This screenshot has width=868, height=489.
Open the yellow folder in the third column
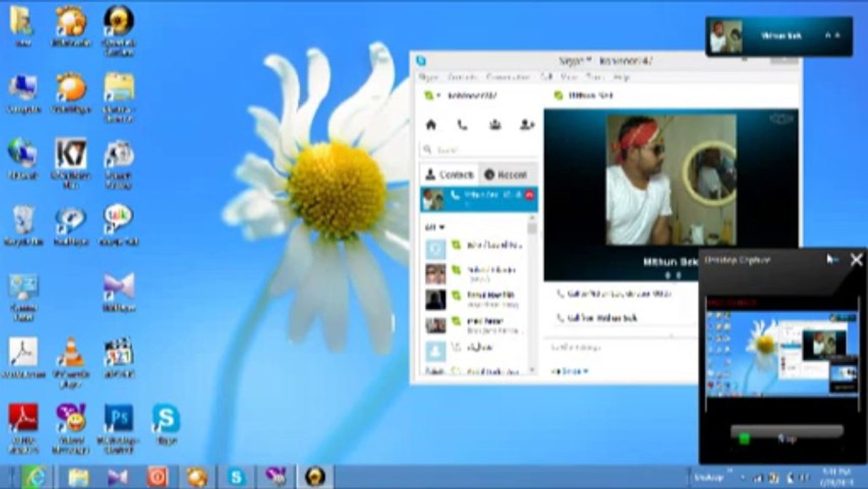tap(119, 97)
